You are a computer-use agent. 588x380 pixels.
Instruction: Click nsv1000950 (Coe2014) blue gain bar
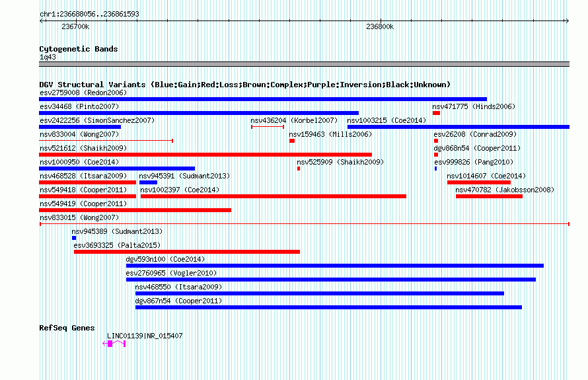click(x=117, y=169)
